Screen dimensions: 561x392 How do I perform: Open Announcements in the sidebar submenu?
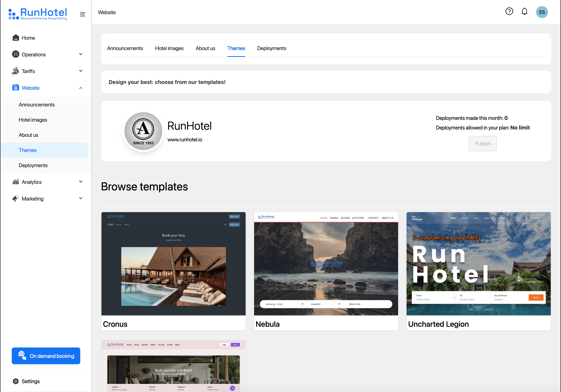(x=37, y=105)
